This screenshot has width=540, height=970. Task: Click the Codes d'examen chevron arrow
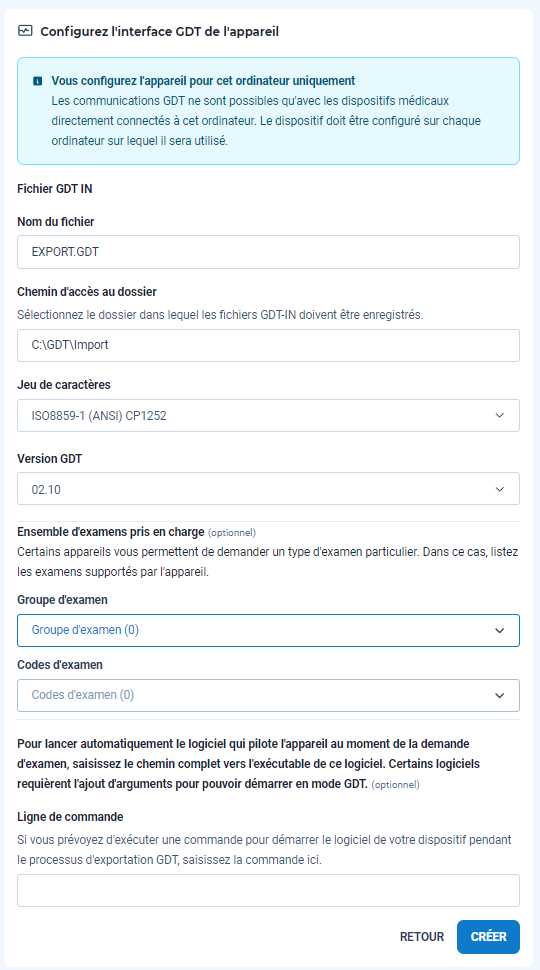click(x=500, y=695)
